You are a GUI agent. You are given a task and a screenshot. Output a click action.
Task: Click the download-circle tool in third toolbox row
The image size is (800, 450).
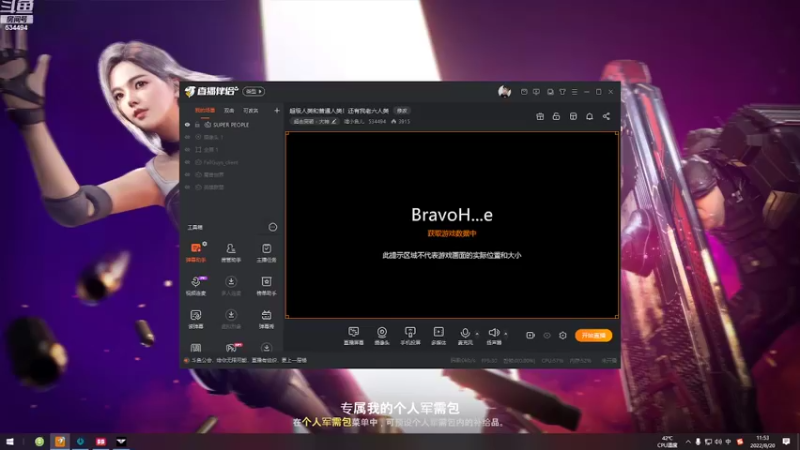(x=231, y=318)
